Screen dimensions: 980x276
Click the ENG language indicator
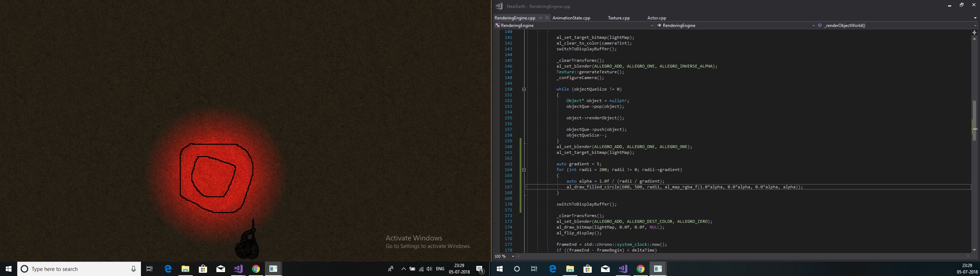(x=440, y=269)
